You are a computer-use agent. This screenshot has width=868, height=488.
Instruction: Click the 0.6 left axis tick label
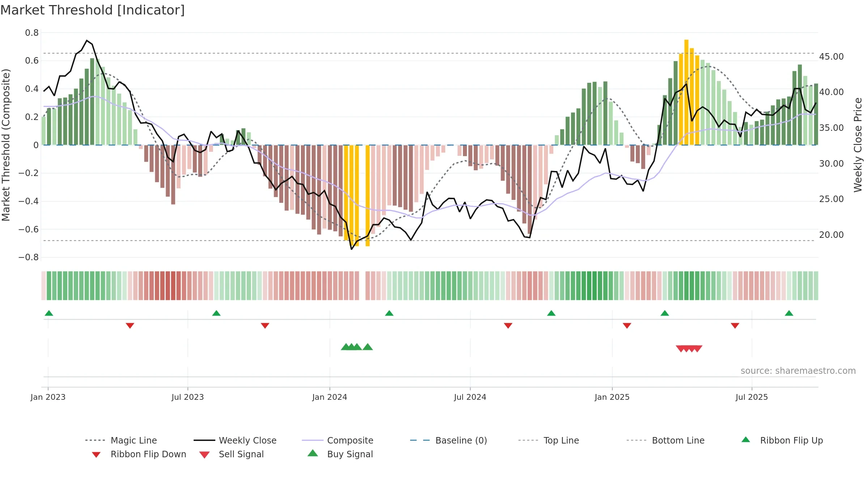point(32,60)
